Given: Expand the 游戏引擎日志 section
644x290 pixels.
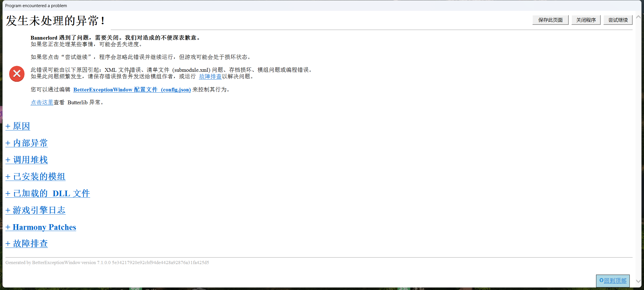Looking at the screenshot, I should tap(35, 210).
